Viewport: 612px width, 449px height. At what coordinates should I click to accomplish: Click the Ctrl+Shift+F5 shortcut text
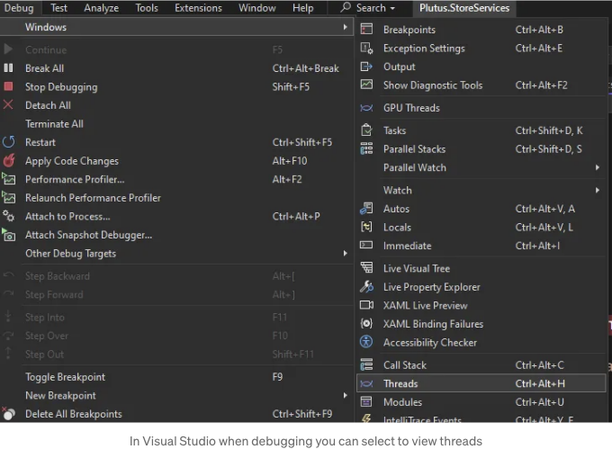coord(302,142)
